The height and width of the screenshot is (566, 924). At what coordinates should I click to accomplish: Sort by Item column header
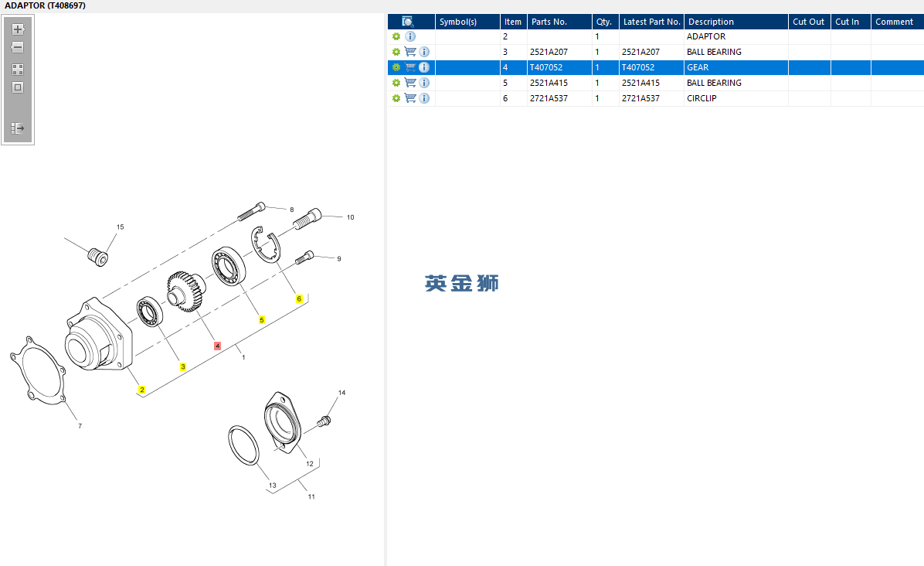coord(513,22)
